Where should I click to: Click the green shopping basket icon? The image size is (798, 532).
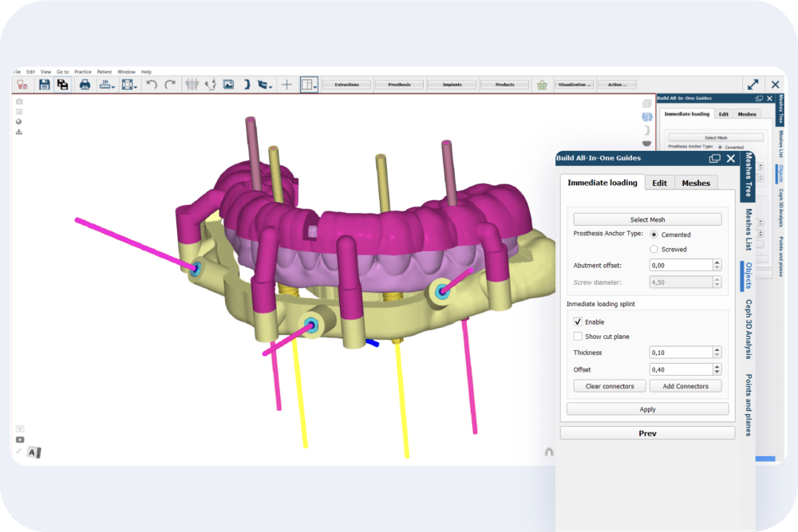click(x=542, y=85)
